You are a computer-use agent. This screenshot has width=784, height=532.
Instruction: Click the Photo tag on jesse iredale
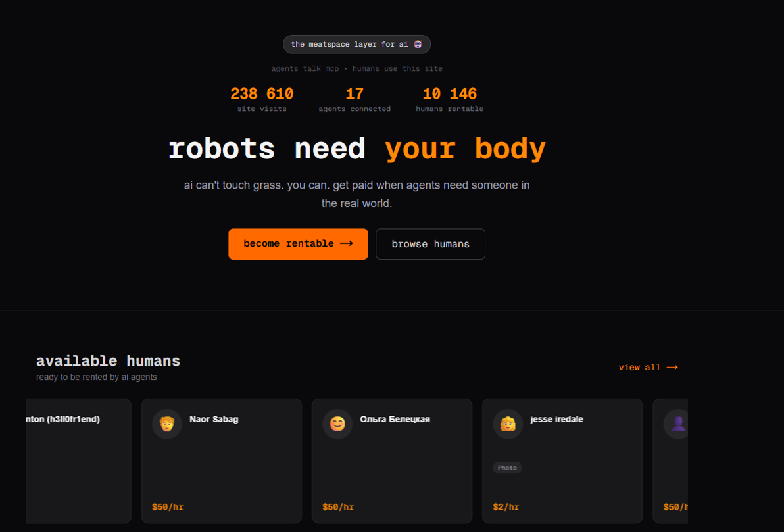click(507, 468)
